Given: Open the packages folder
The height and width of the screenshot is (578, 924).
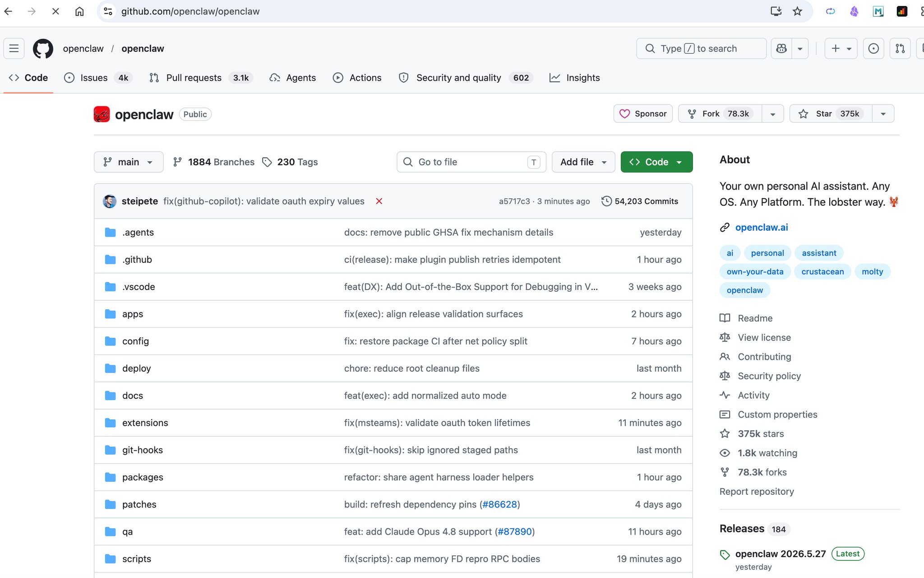Looking at the screenshot, I should tap(143, 477).
